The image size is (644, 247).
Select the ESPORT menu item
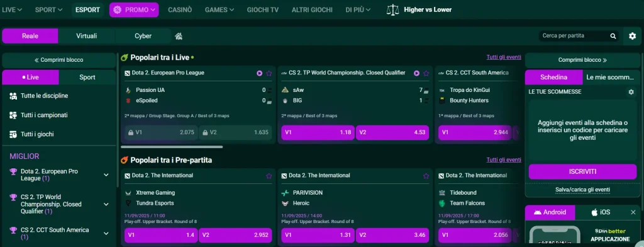click(x=87, y=10)
